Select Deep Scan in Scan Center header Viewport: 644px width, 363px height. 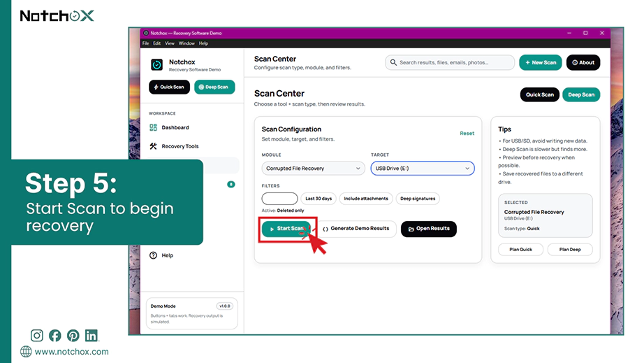click(581, 94)
